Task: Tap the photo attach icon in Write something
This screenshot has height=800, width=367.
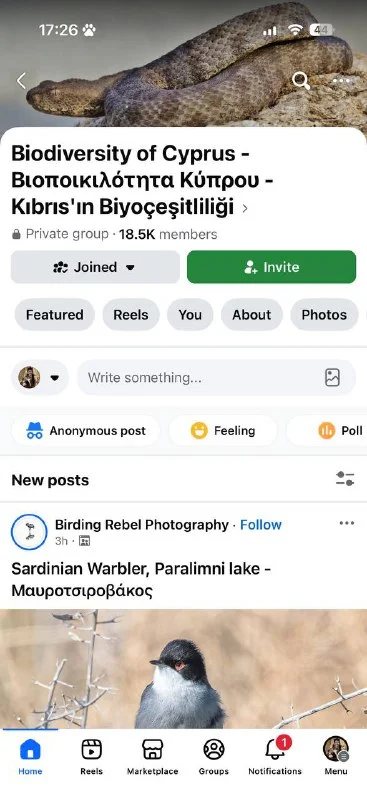Action: (x=332, y=378)
